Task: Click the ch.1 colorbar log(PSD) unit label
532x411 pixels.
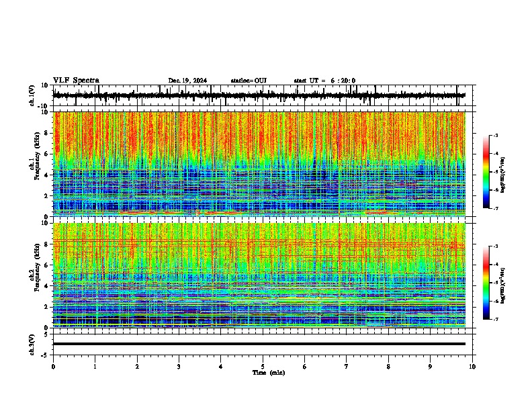Action: point(502,175)
